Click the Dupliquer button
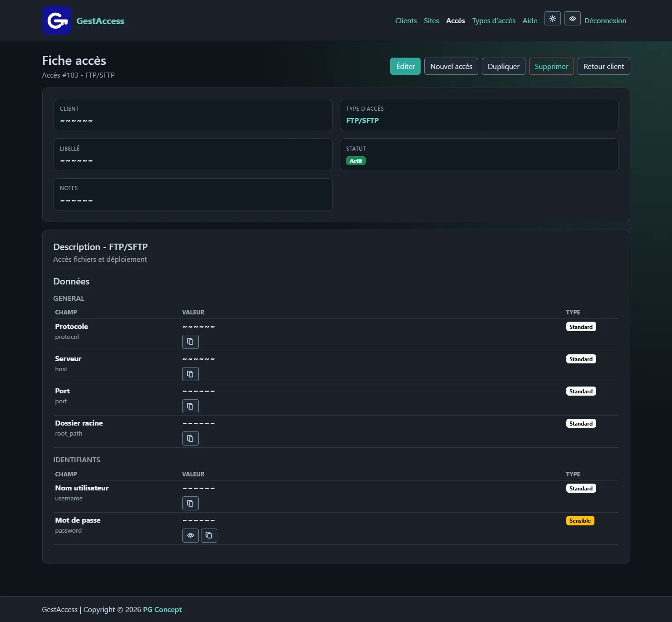The width and height of the screenshot is (672, 622). pos(504,66)
